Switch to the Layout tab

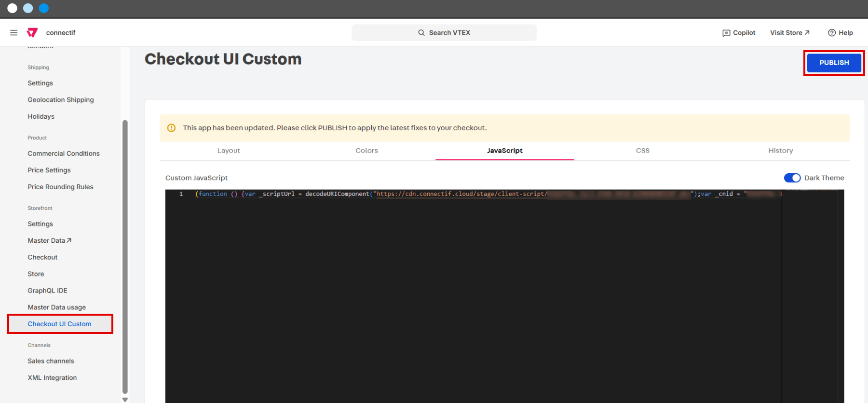click(229, 151)
